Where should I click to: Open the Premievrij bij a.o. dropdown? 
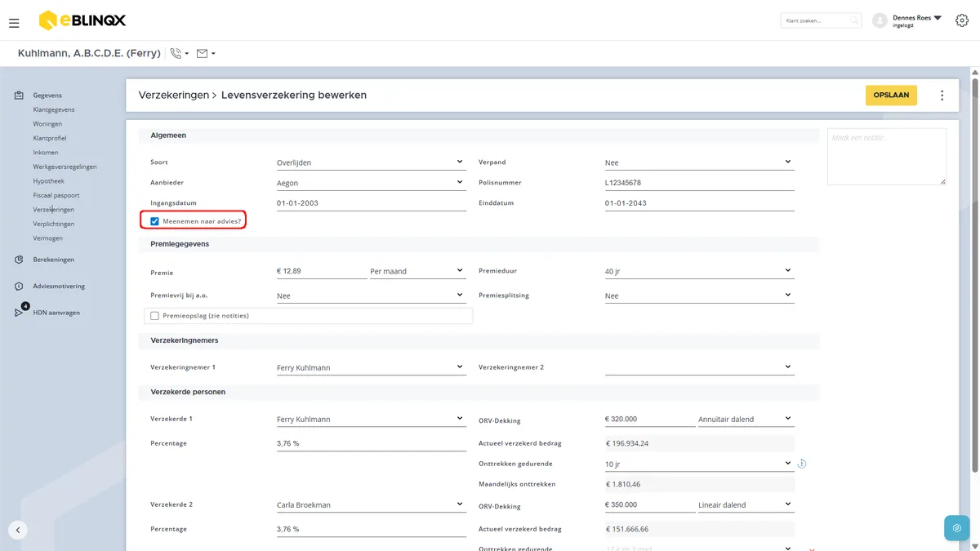(x=371, y=295)
